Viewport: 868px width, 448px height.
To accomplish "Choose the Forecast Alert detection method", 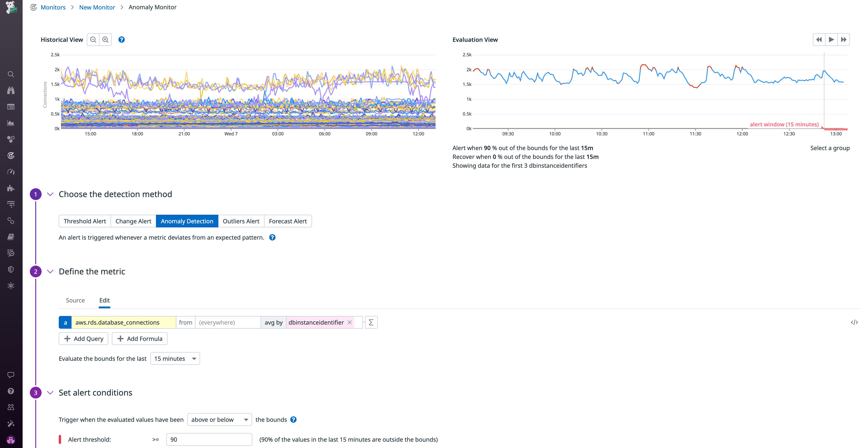I will click(288, 221).
